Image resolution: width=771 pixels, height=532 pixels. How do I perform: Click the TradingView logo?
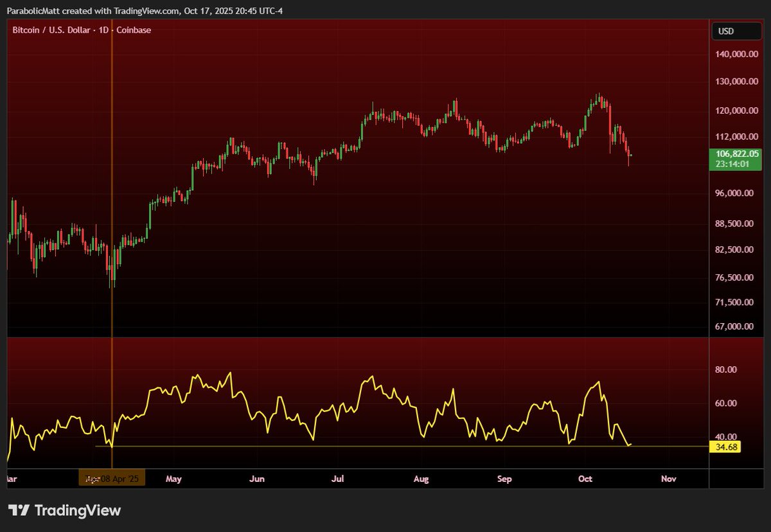click(x=64, y=511)
